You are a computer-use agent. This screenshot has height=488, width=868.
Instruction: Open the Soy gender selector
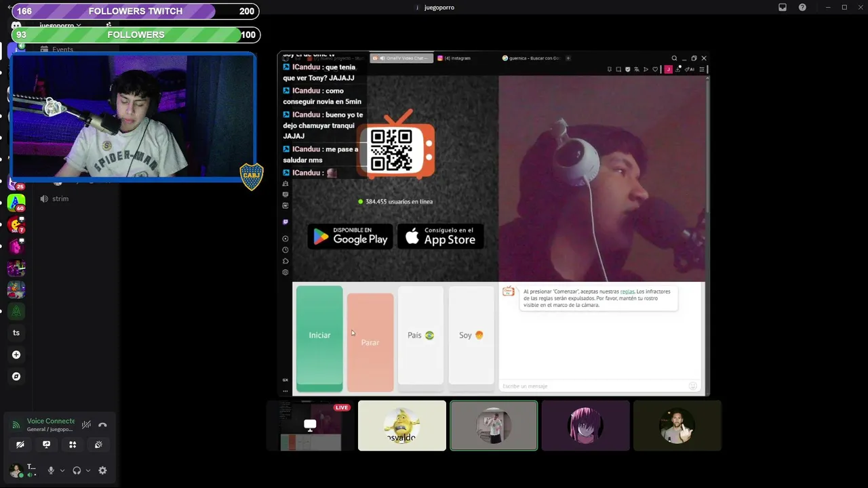[x=471, y=335]
